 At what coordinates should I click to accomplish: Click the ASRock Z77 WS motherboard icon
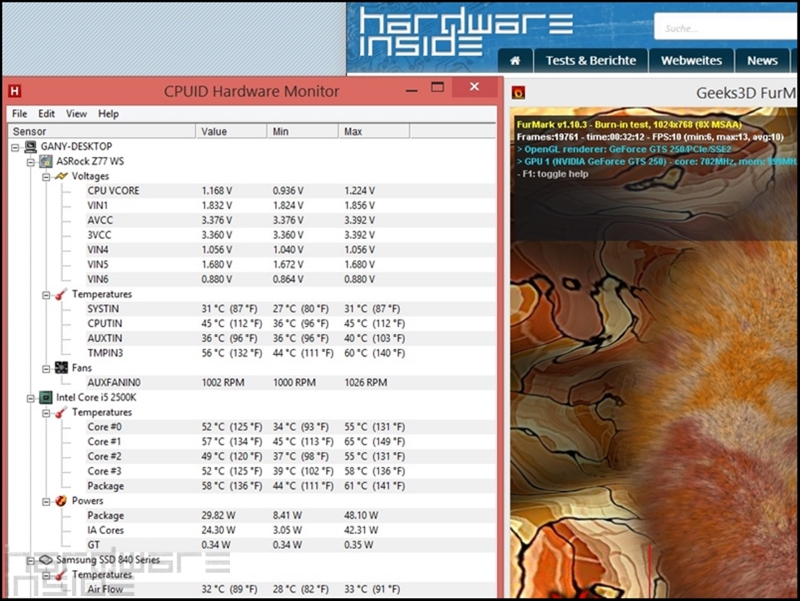[x=45, y=161]
